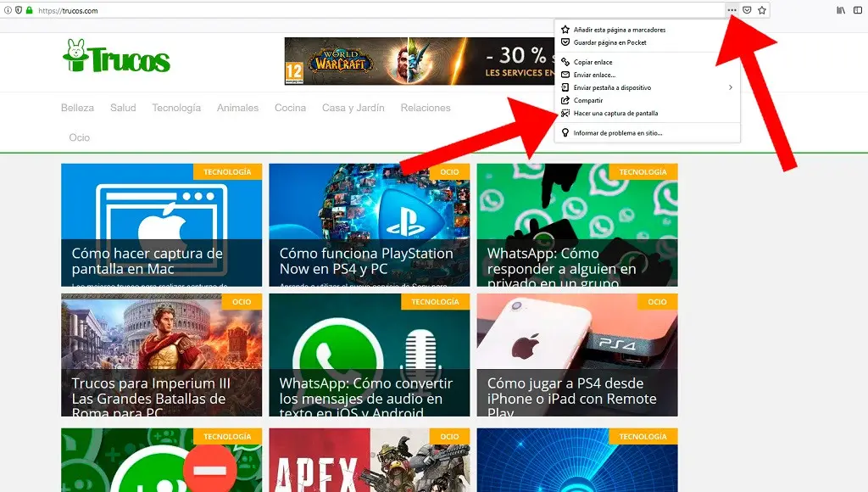Open article WhatsApp: Cómo convertir mensajes de audio

pos(370,355)
